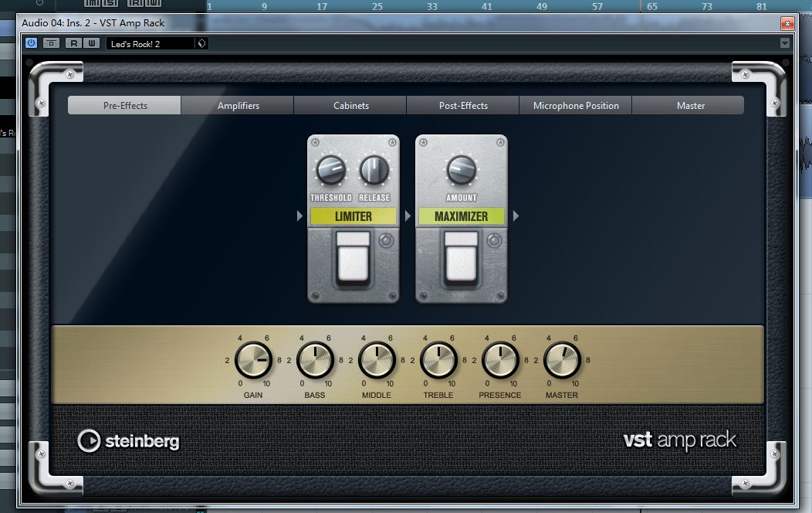Click the window title Audio 04: Ins. 2
The width and height of the screenshot is (812, 513).
click(93, 23)
